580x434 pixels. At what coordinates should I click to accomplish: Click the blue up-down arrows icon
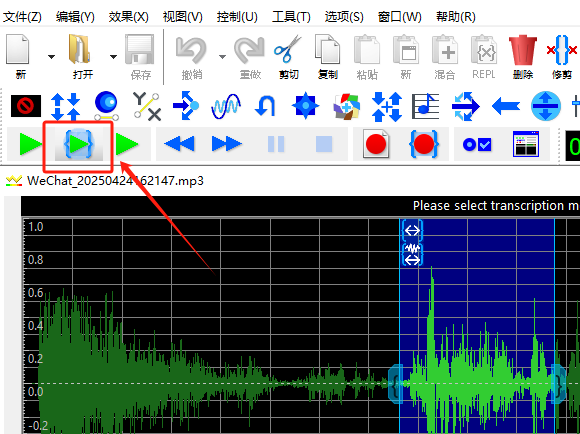pos(65,107)
